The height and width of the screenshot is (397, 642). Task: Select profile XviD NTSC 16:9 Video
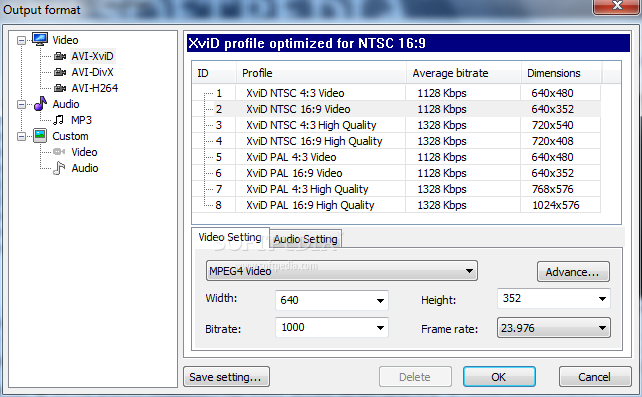(x=298, y=109)
